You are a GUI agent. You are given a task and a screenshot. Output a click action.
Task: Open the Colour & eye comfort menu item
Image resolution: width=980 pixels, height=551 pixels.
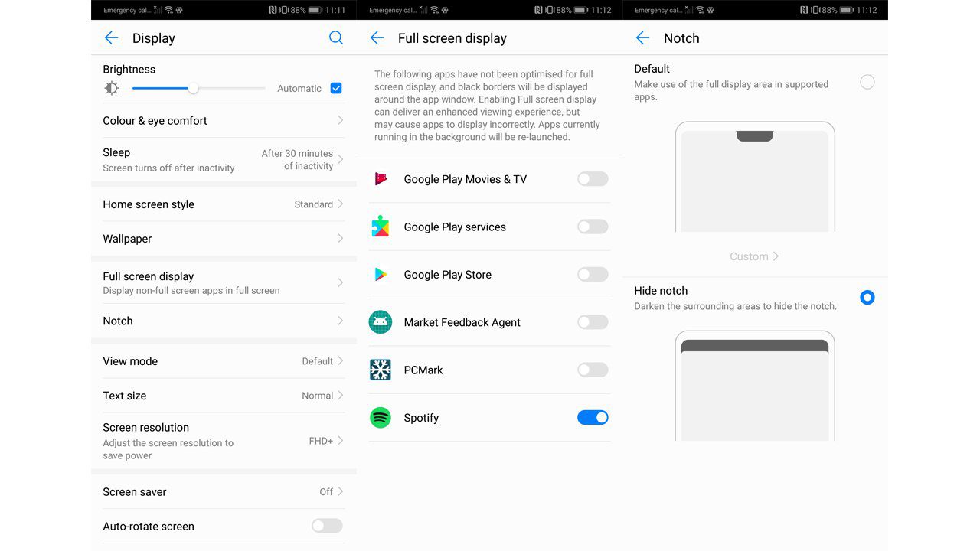point(224,120)
